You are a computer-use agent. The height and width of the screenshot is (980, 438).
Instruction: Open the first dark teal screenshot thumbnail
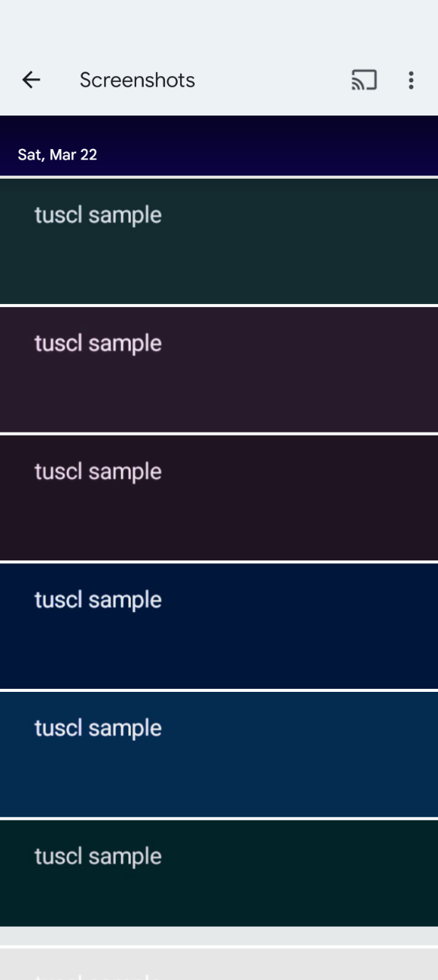coord(219,241)
